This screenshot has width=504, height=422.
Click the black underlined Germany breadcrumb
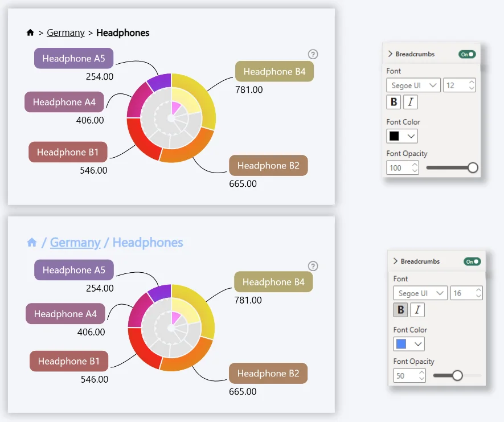coord(65,32)
